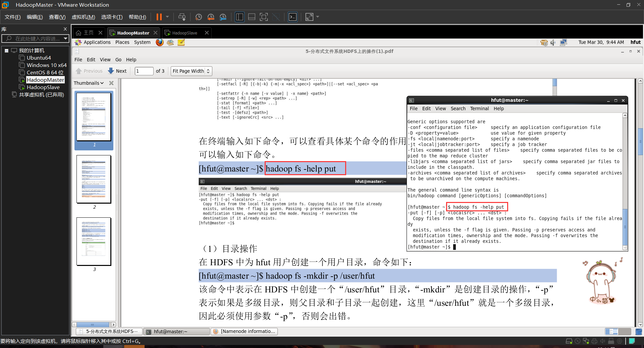This screenshot has width=644, height=348.
Task: Click the Previous page button
Action: (89, 71)
